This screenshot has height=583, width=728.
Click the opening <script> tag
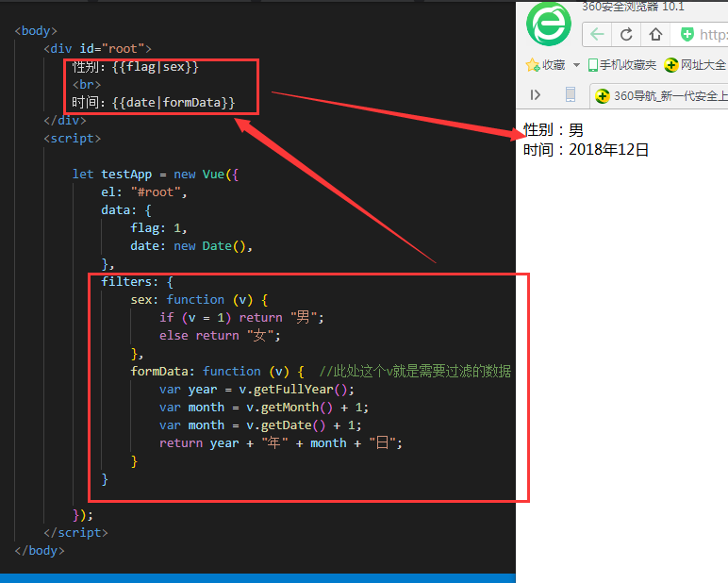pos(72,139)
